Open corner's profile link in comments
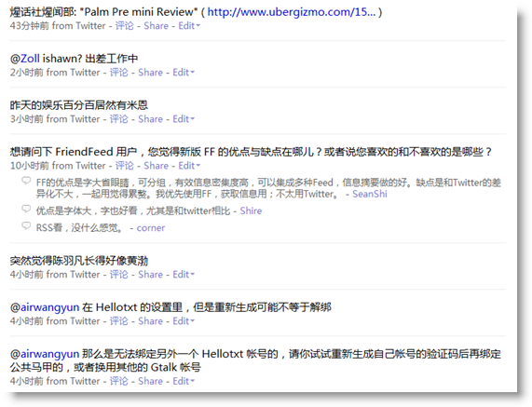Image resolution: width=532 pixels, height=407 pixels. pyautogui.click(x=151, y=228)
